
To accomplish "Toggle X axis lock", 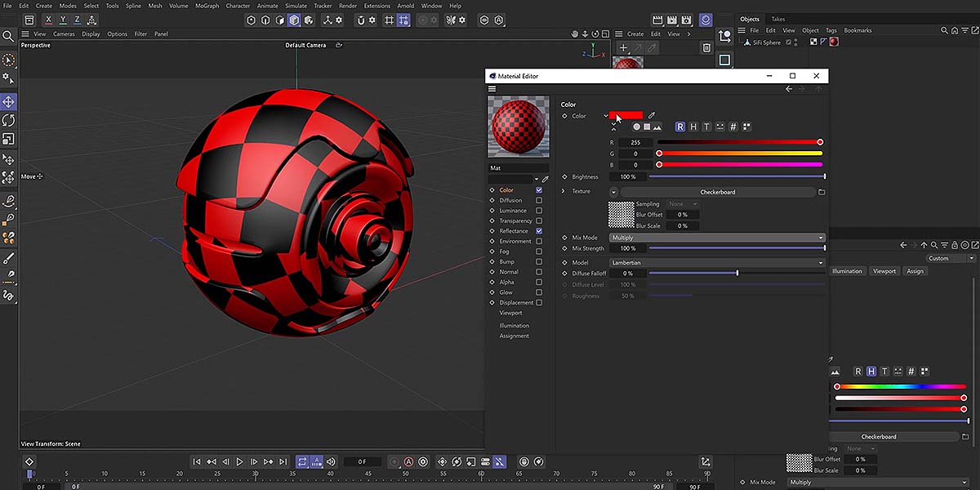I will (49, 20).
